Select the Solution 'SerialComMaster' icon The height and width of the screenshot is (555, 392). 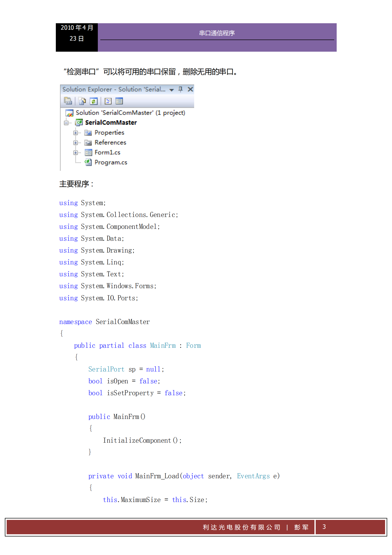tap(69, 113)
